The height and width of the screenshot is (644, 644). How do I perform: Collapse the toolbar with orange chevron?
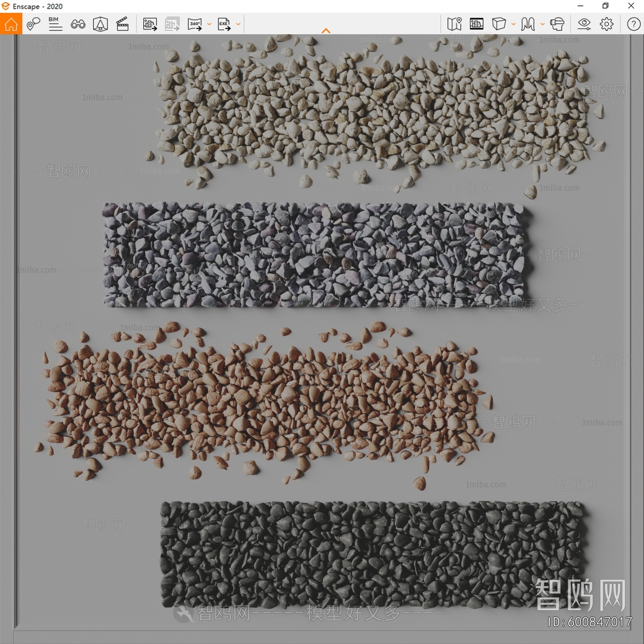326,31
